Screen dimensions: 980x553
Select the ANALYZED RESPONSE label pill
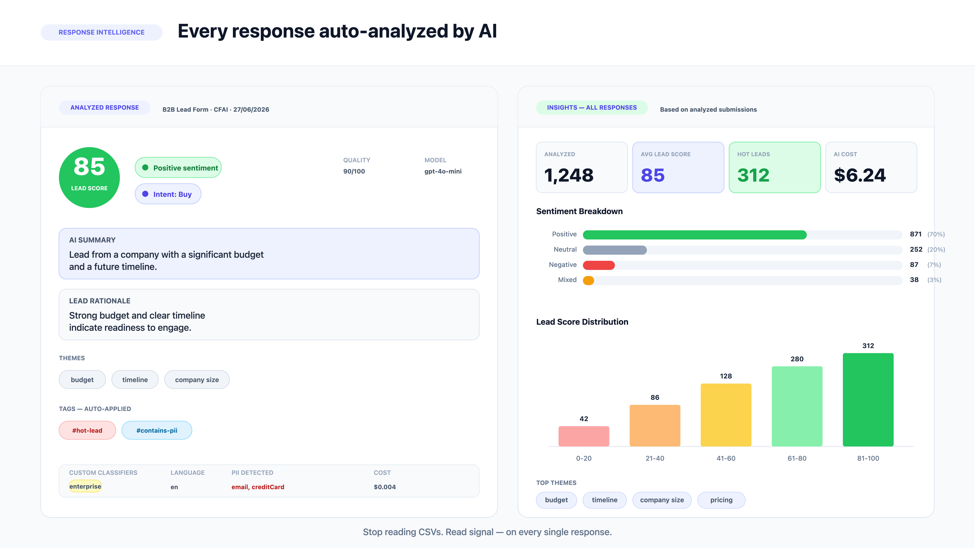point(105,108)
